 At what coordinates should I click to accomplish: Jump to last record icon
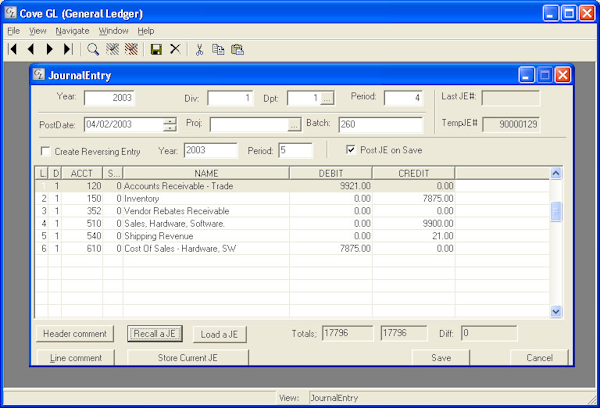click(x=68, y=49)
